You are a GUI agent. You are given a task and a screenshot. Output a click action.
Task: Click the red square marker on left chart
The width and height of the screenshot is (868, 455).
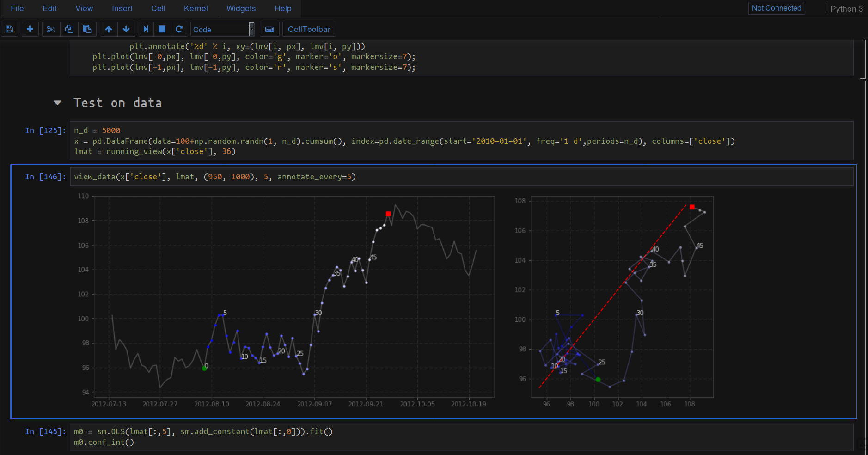point(388,214)
